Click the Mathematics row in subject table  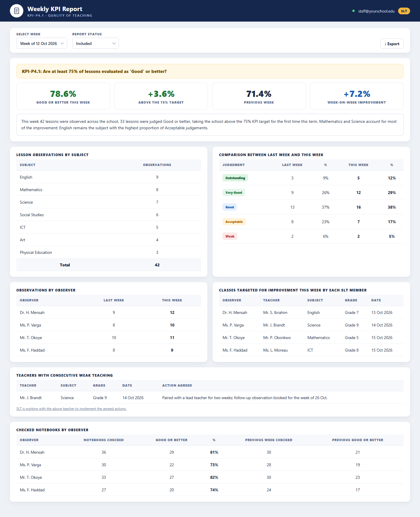click(x=108, y=190)
